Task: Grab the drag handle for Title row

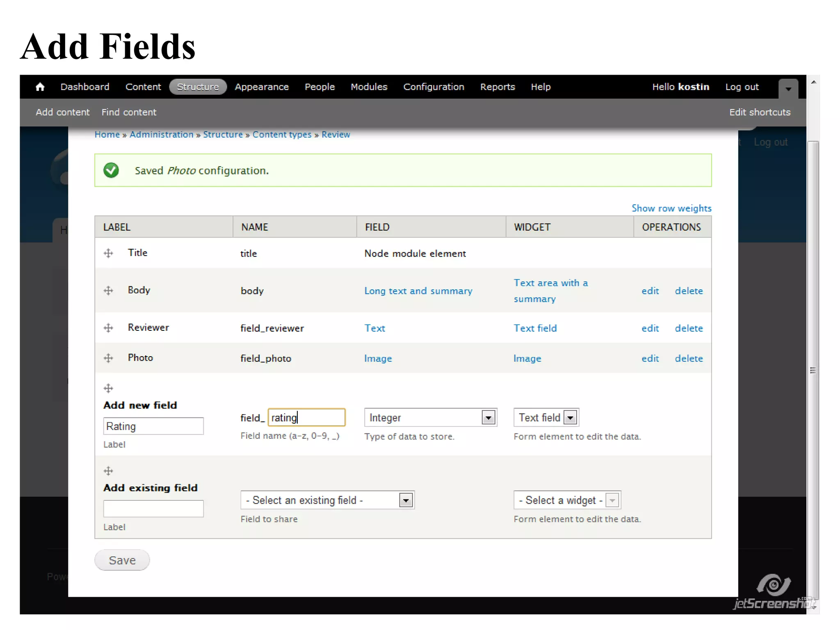Action: pyautogui.click(x=108, y=253)
